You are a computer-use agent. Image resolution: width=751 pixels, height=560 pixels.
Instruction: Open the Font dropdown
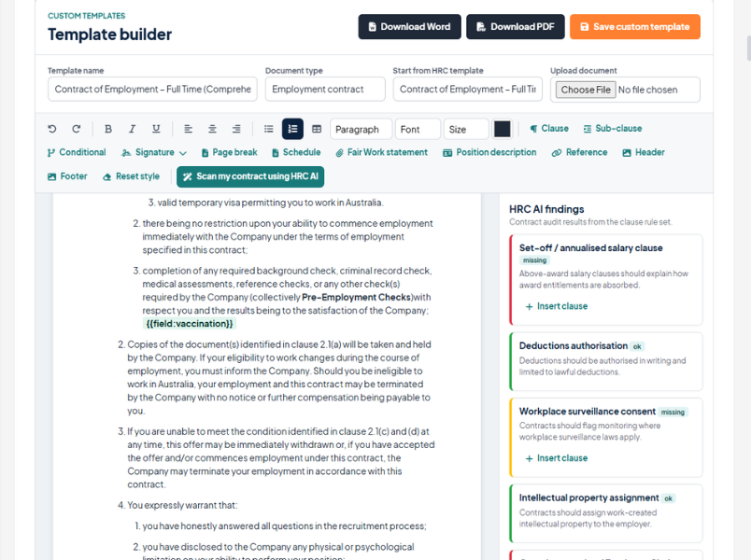click(418, 129)
